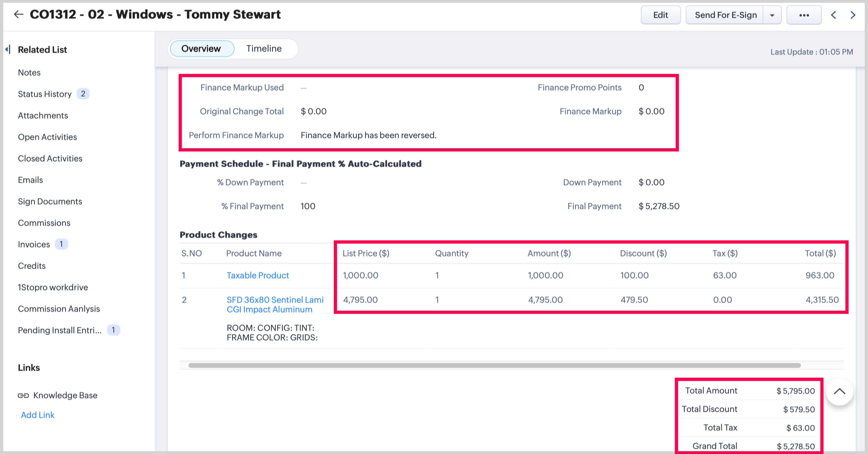
Task: Open the three-dots more options menu
Action: [x=804, y=15]
